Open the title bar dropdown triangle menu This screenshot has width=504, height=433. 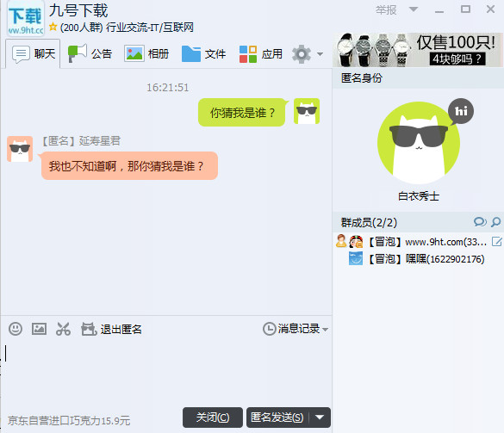[x=414, y=9]
